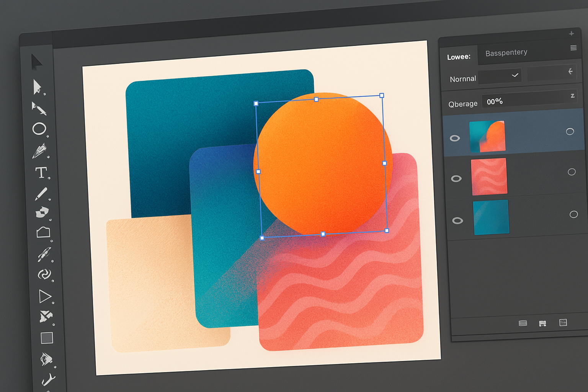Click the middle icon at panel bottom

pos(542,323)
